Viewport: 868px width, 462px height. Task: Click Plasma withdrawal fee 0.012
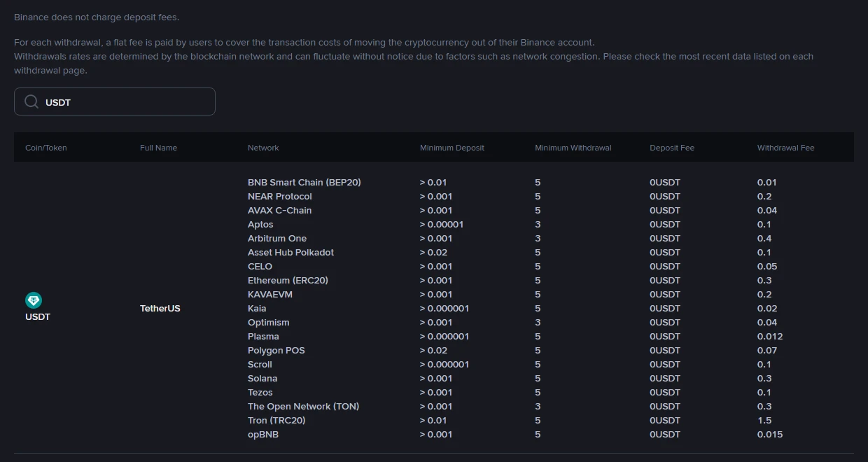click(770, 337)
